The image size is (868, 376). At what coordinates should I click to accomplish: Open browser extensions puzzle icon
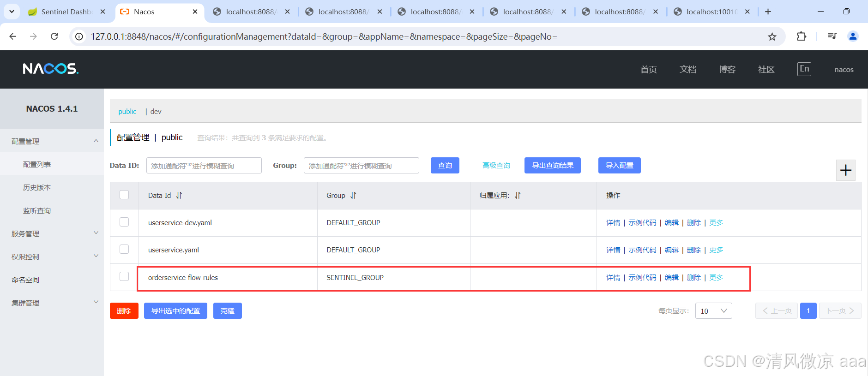point(802,36)
